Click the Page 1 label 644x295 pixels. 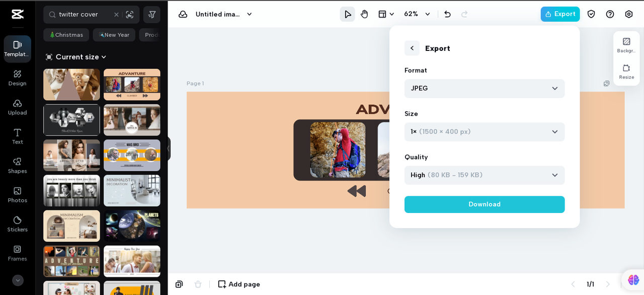(x=195, y=84)
